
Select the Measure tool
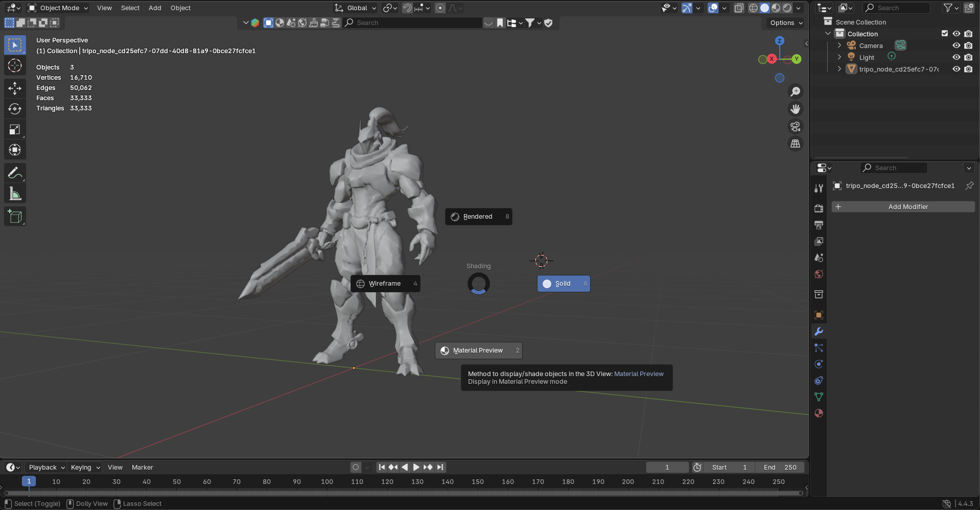[x=15, y=194]
